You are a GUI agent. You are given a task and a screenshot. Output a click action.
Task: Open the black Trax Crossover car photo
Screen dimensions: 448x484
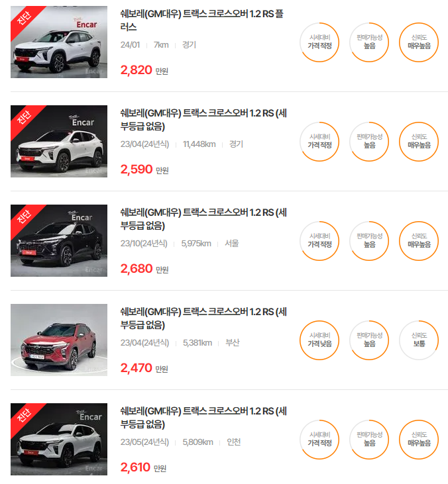(x=59, y=240)
